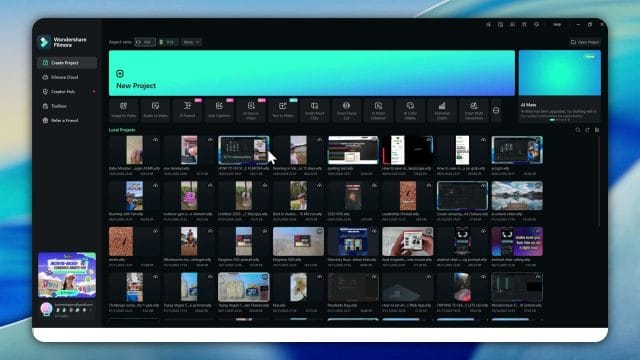Screen dimensions: 640x360
Task: Select the 9:16 aspect ratio
Action: tap(168, 42)
